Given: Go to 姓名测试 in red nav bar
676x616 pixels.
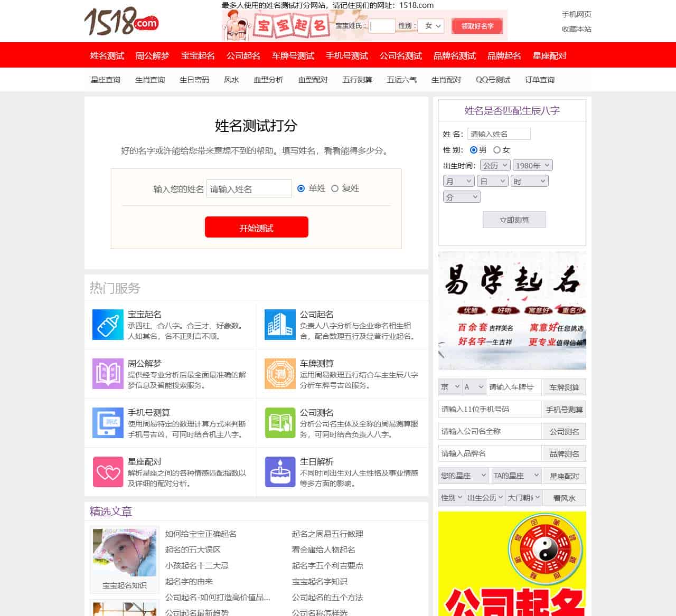Looking at the screenshot, I should [107, 55].
